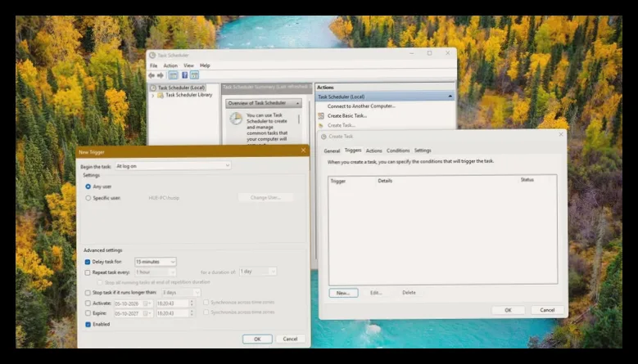
Task: Open the Action menu in Task Scheduler
Action: (170, 65)
